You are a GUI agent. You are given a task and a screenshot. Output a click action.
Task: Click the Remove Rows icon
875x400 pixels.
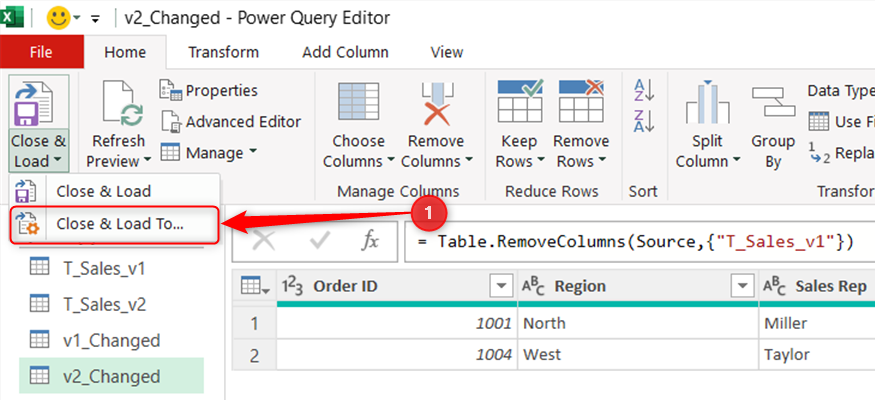coord(581,101)
